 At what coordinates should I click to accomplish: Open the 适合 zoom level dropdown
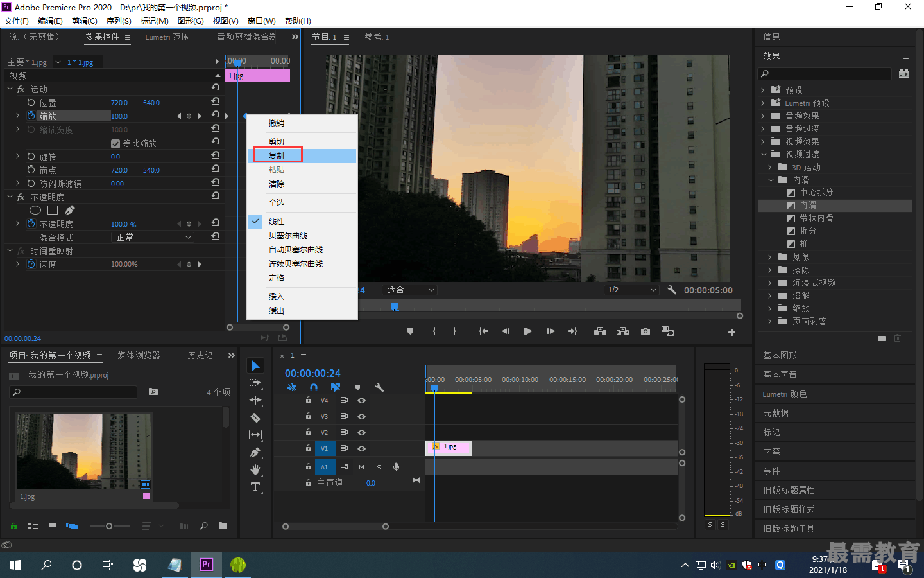[x=409, y=290]
